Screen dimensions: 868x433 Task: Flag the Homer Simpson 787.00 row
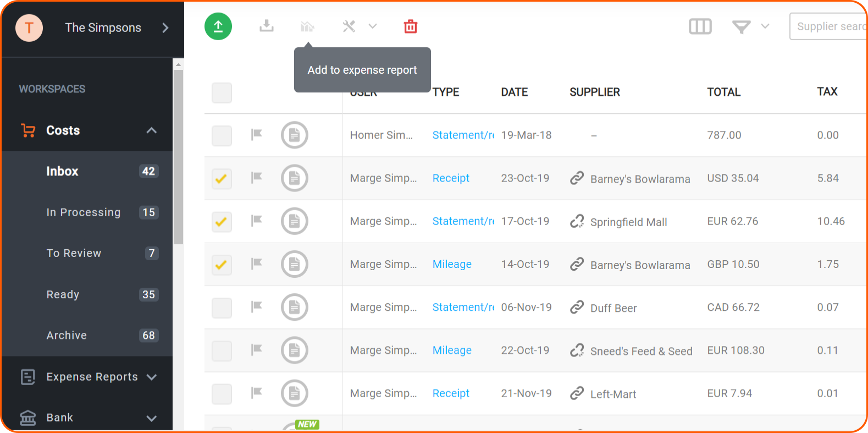tap(257, 135)
